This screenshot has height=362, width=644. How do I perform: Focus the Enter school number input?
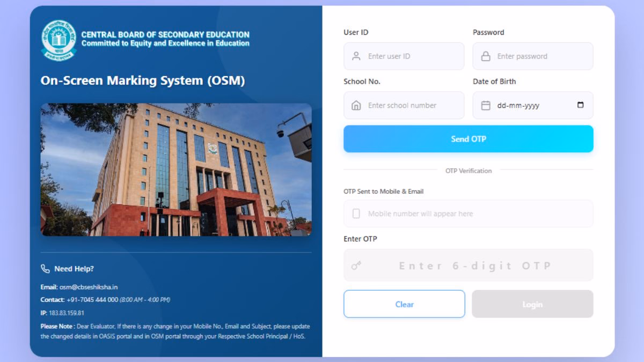click(x=404, y=105)
